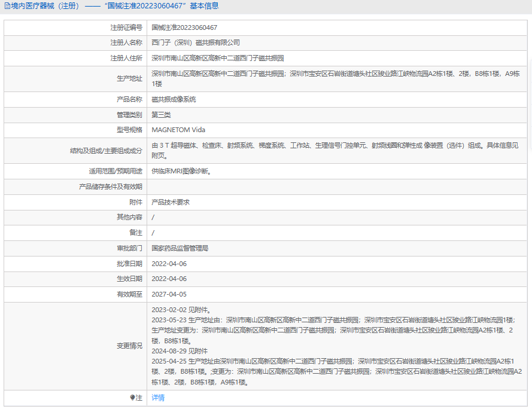532x409 pixels.
Task: Select effective date 2022-04-06 in 生效日期 row
Action: click(x=169, y=279)
